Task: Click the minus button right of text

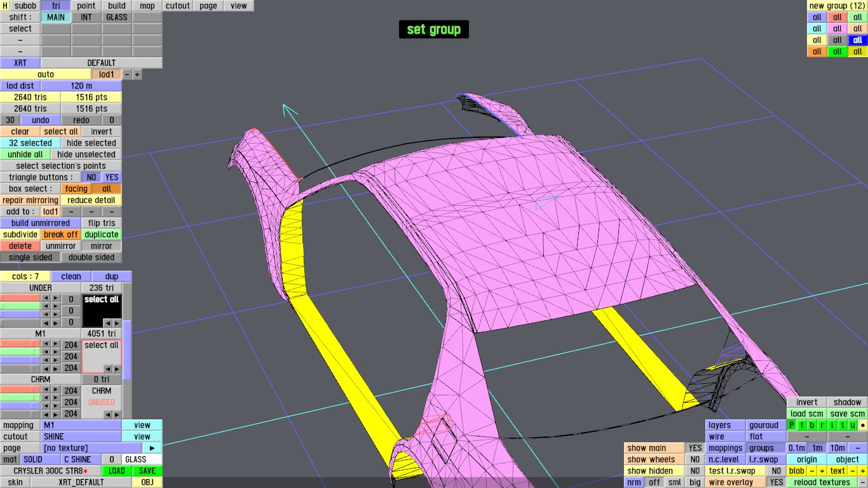Action: (853, 471)
